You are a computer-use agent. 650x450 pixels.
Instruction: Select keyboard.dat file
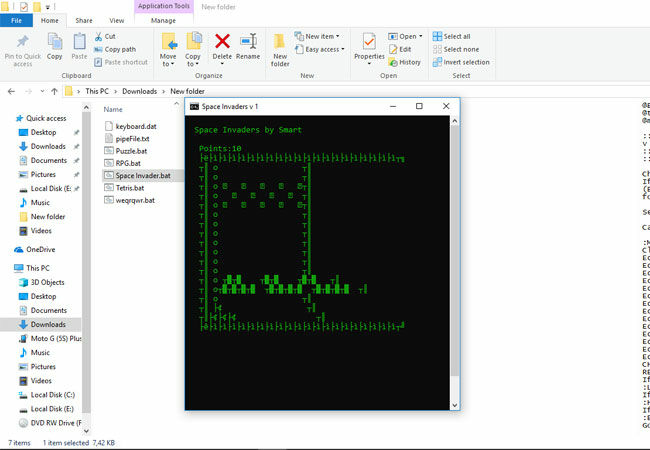pos(131,126)
